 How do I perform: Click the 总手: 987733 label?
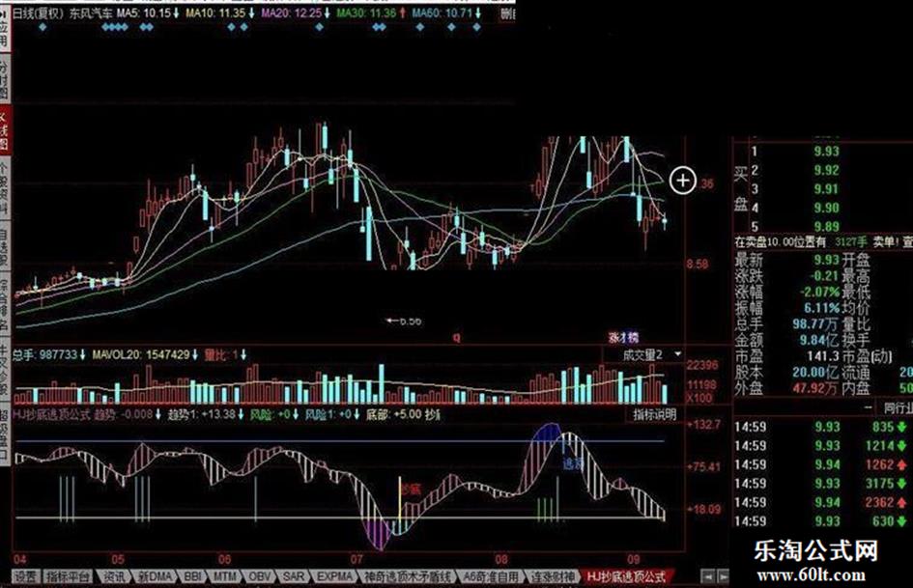(44, 354)
